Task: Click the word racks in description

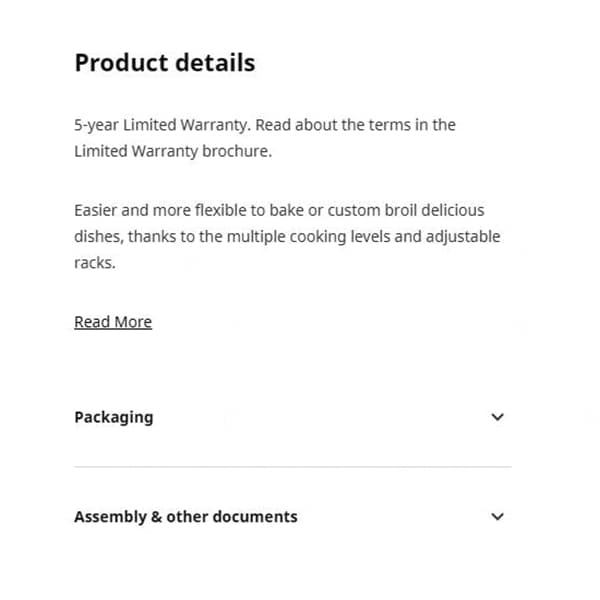Action: click(95, 263)
